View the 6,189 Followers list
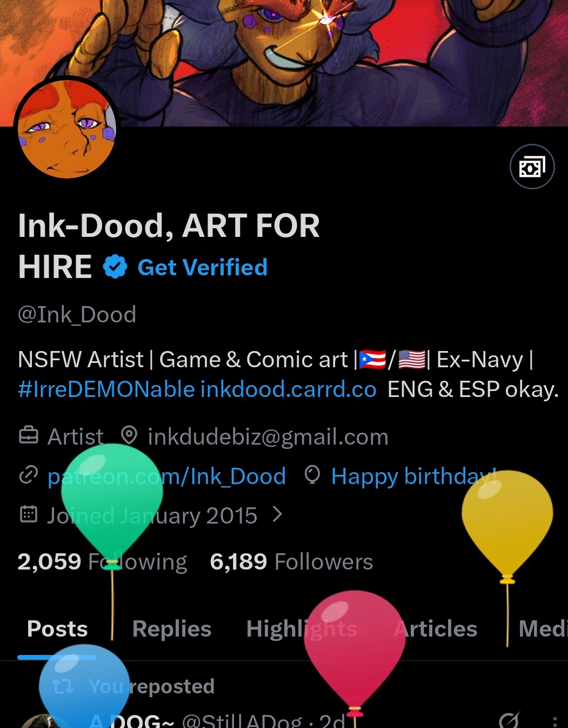 point(291,561)
